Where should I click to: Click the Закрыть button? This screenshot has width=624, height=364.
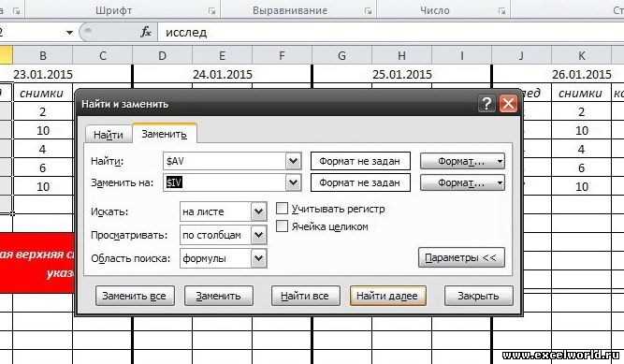(478, 296)
